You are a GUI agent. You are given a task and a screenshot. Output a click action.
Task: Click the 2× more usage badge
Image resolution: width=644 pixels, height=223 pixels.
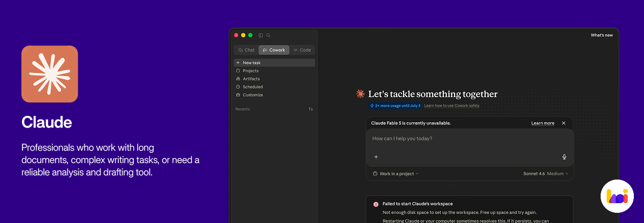[x=395, y=106]
